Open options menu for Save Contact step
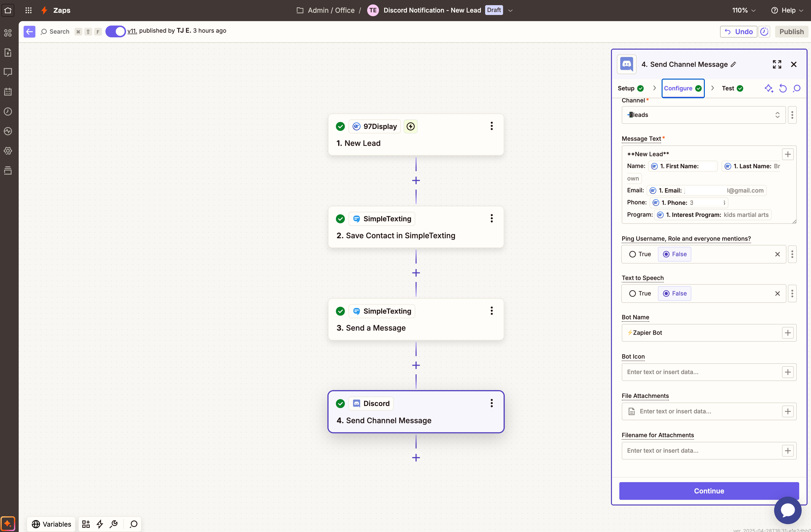Image resolution: width=811 pixels, height=532 pixels. click(x=491, y=218)
